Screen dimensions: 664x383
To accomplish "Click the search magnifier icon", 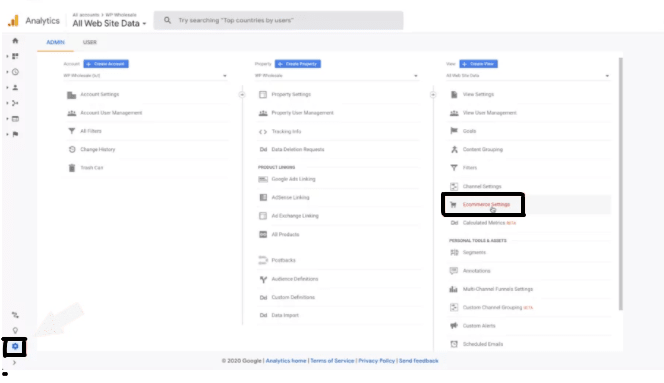I will click(167, 20).
